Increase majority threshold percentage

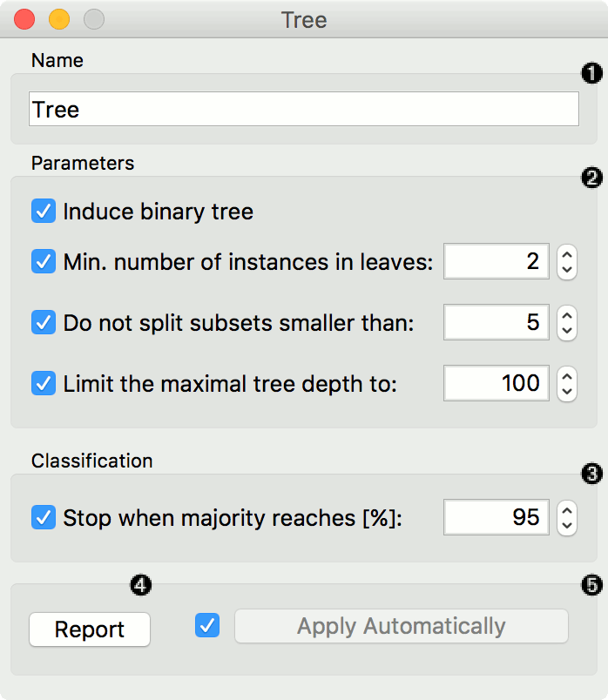click(567, 510)
